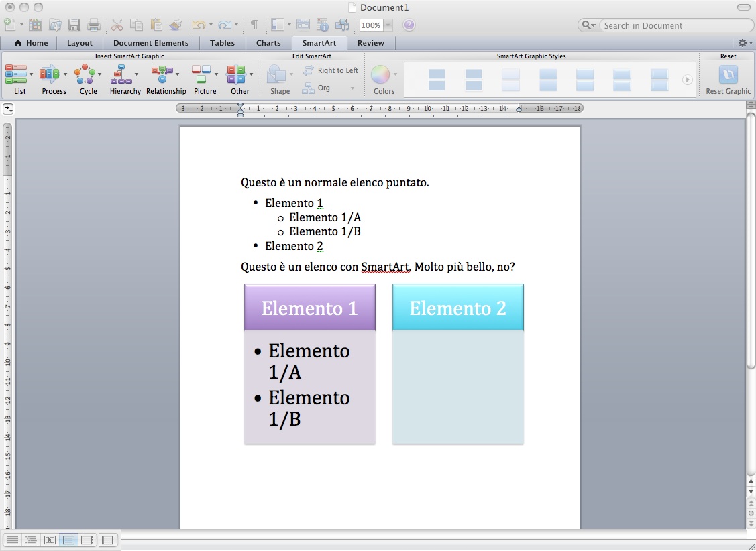Screen dimensions: 756x551
Task: Open the new document dropdown arrow
Action: click(21, 25)
